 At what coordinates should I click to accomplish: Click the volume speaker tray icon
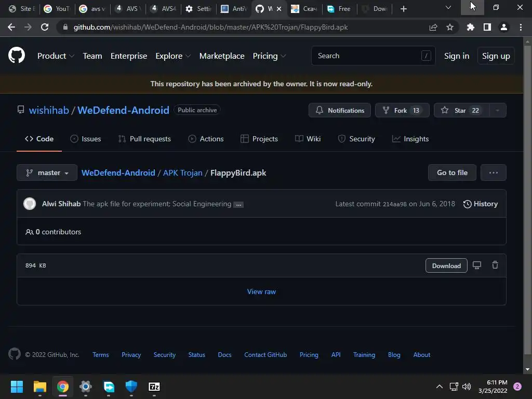tap(467, 387)
